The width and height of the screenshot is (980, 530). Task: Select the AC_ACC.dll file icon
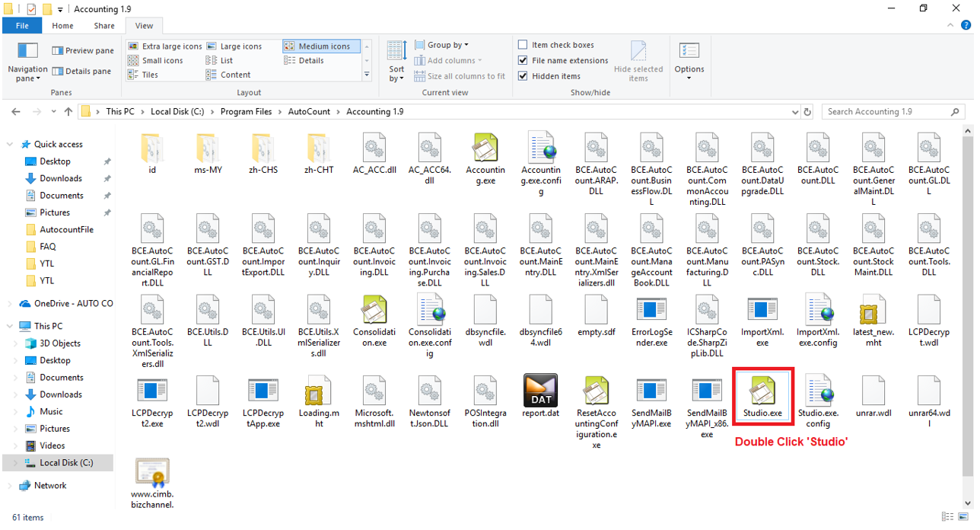tap(374, 146)
